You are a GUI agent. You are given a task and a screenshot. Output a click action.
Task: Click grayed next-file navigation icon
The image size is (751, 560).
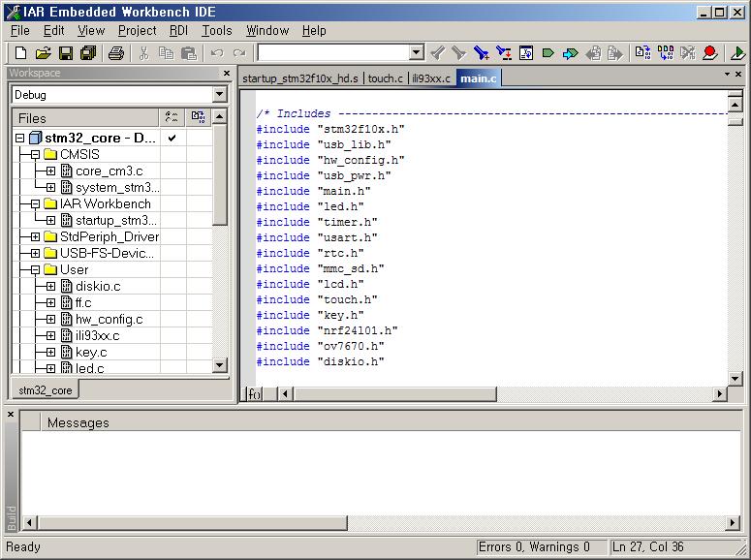pos(615,52)
